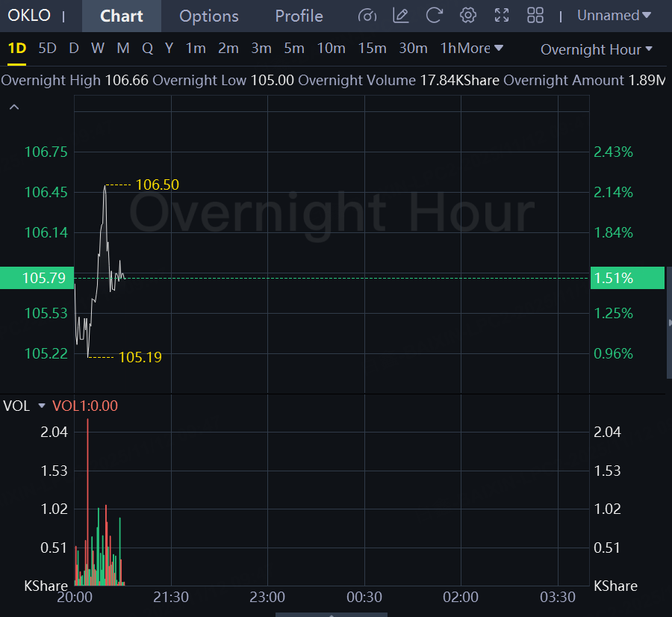Screen dimensions: 672x617
Task: Select the 5D timeframe
Action: pos(47,49)
